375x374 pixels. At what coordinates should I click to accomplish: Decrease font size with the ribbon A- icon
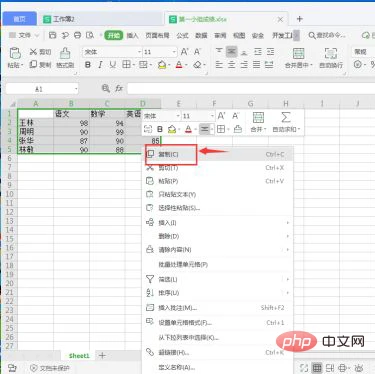point(197,52)
